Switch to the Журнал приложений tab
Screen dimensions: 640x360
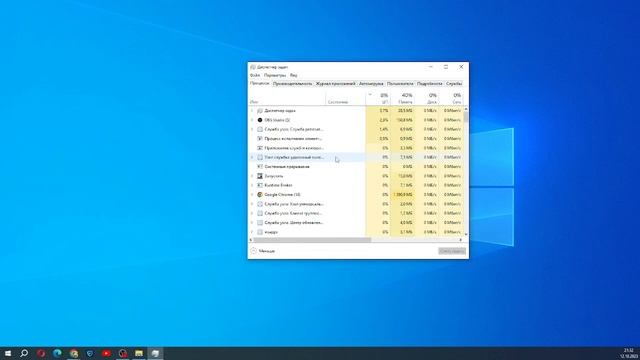coord(335,84)
